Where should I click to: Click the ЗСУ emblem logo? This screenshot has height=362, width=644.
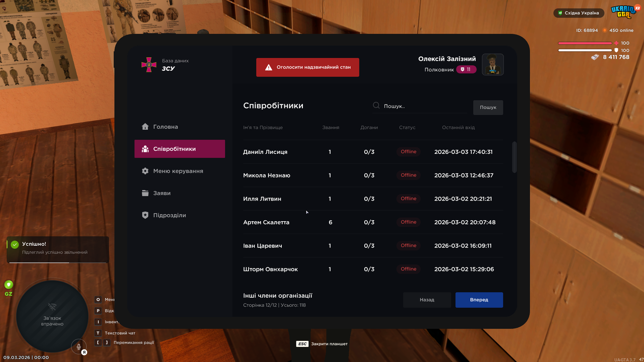[149, 64]
